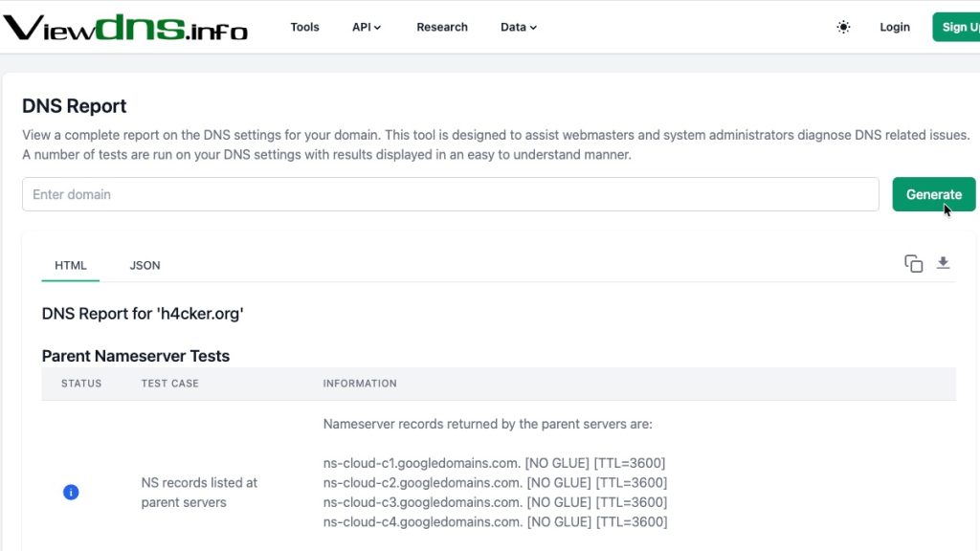Expand the API dropdown menu

tap(367, 27)
